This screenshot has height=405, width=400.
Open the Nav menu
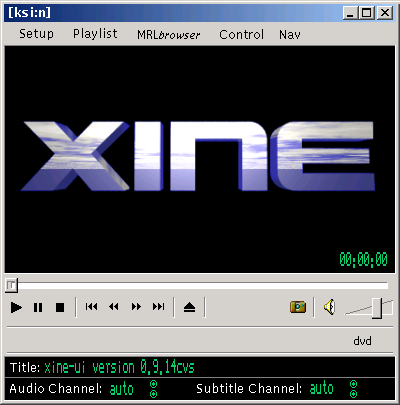(x=290, y=35)
